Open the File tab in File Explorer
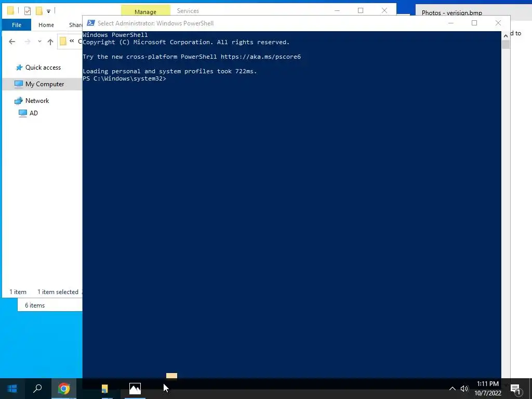The height and width of the screenshot is (399, 532). pyautogui.click(x=16, y=25)
